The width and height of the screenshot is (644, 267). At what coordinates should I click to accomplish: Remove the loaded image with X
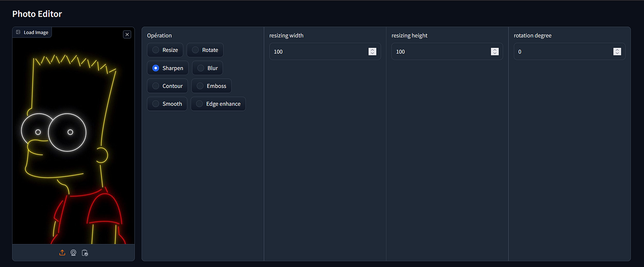click(x=127, y=35)
